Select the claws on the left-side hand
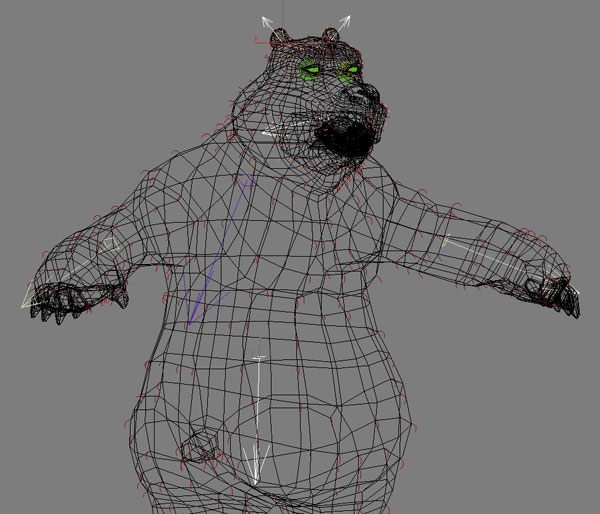 pyautogui.click(x=70, y=304)
